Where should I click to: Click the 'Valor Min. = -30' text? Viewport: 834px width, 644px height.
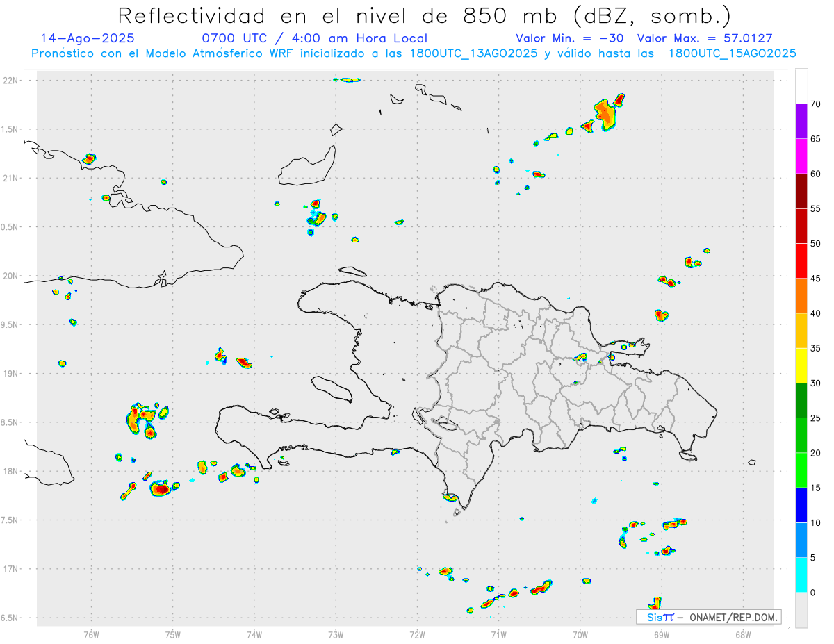570,38
